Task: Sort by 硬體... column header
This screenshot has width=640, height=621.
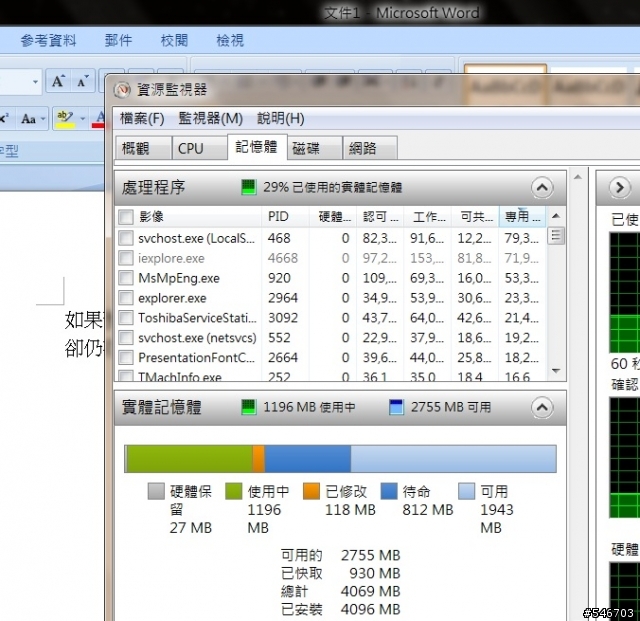Action: 333,216
